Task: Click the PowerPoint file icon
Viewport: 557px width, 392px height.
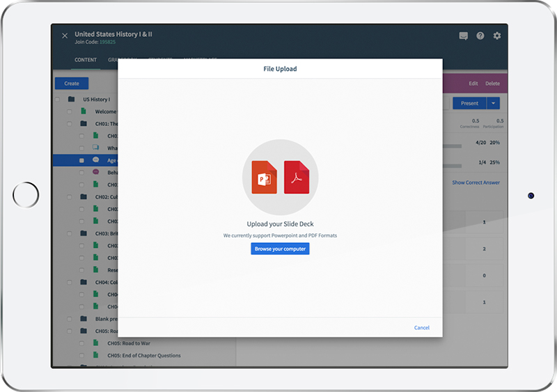Action: [264, 177]
